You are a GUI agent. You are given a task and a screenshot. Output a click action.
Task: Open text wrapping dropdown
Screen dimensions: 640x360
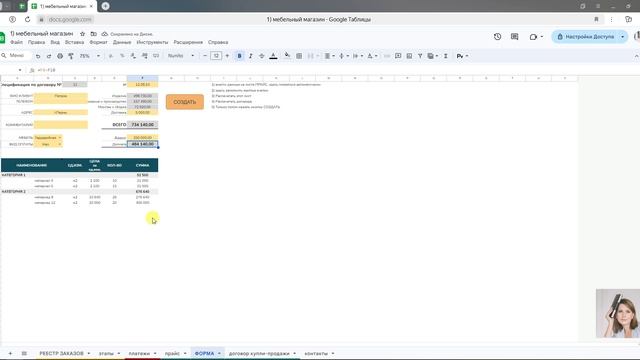pyautogui.click(x=358, y=56)
